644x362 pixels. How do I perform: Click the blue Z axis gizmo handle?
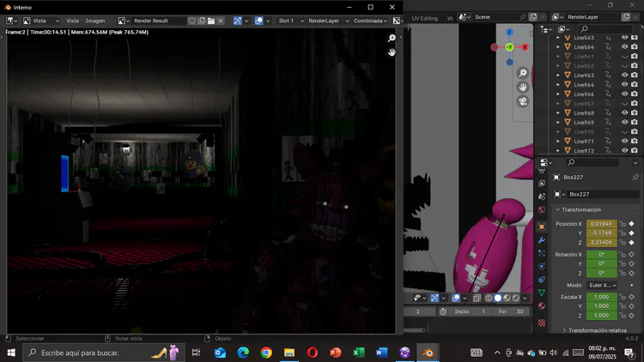coord(509,32)
